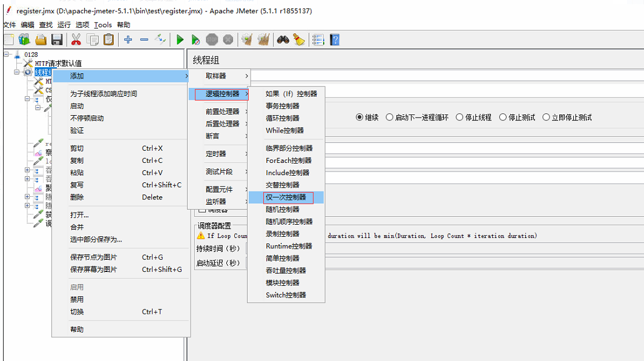644x361 pixels.
Task: Open the Tools menu
Action: coord(103,25)
